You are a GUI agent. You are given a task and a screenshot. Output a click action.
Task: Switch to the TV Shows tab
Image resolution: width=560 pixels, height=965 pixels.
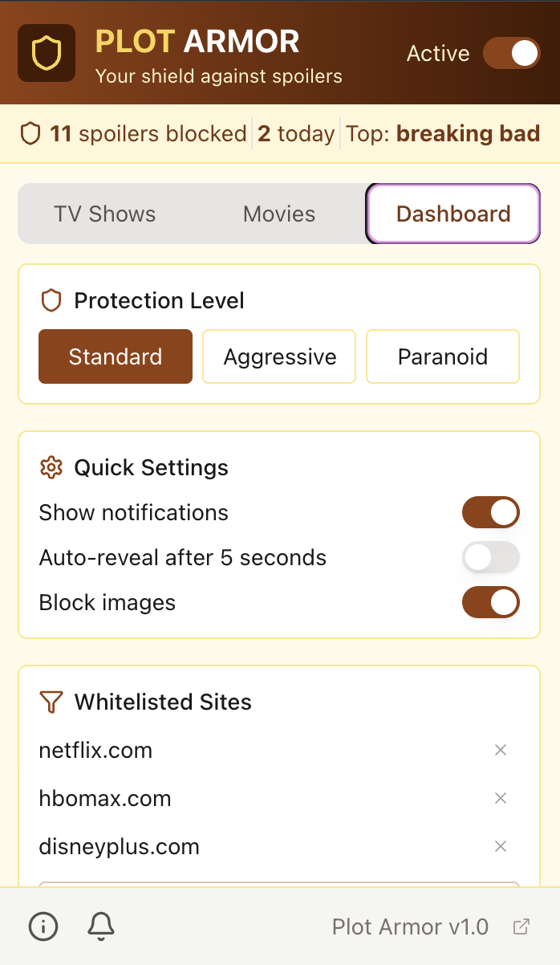[x=105, y=214]
